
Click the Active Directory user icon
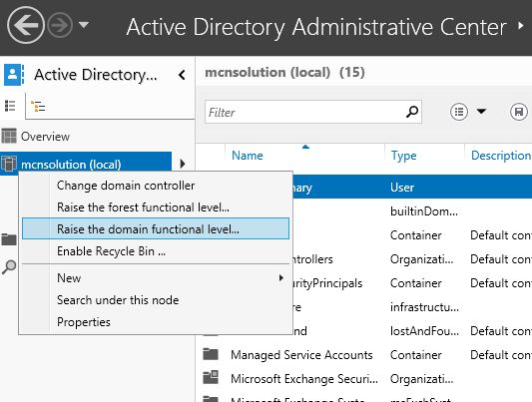[13, 74]
